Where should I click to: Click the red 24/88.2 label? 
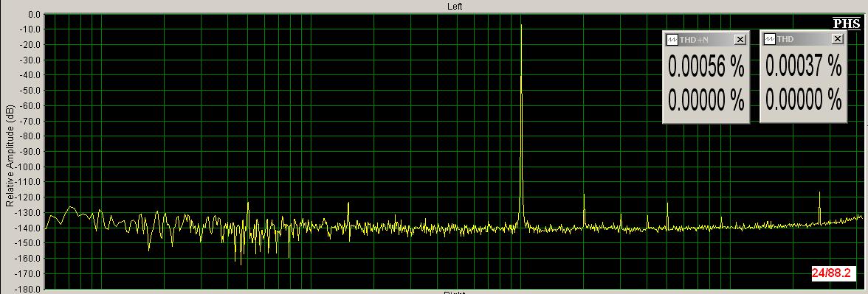tap(831, 273)
